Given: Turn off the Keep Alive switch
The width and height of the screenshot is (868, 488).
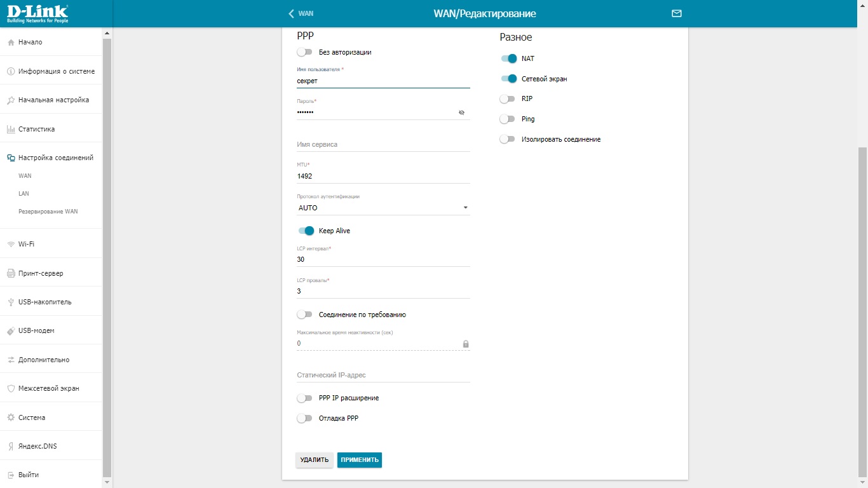Looking at the screenshot, I should pyautogui.click(x=306, y=231).
